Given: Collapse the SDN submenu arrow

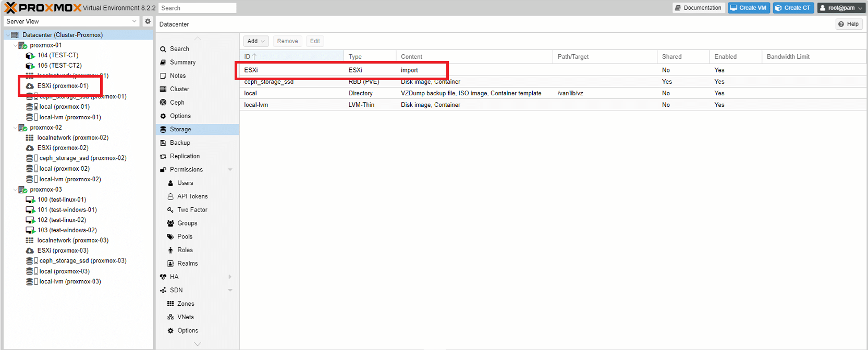Looking at the screenshot, I should click(230, 291).
